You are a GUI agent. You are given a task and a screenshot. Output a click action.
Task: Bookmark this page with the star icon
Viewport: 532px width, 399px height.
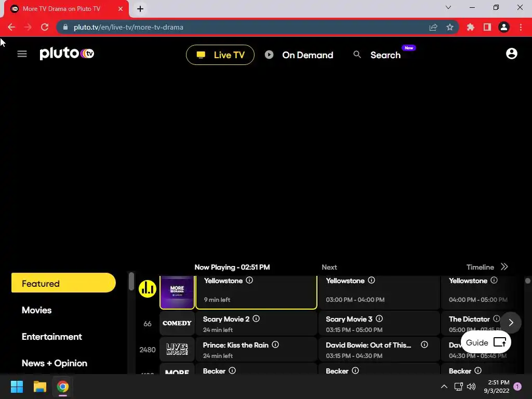450,27
